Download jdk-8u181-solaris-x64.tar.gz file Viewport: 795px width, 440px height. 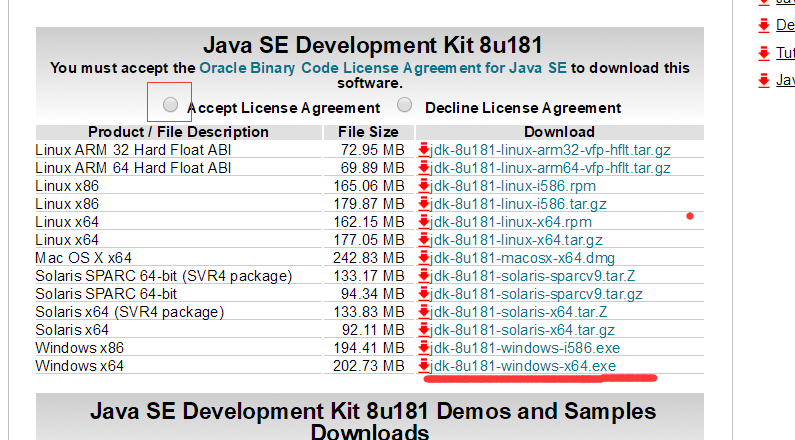coord(522,330)
